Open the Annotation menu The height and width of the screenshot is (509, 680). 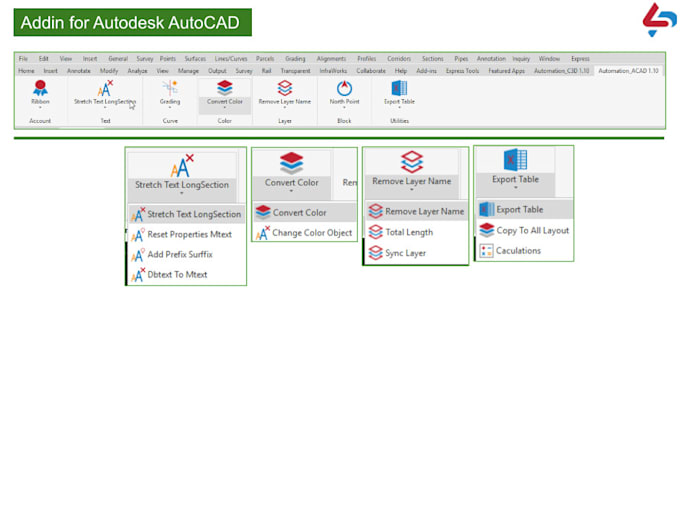(x=491, y=59)
